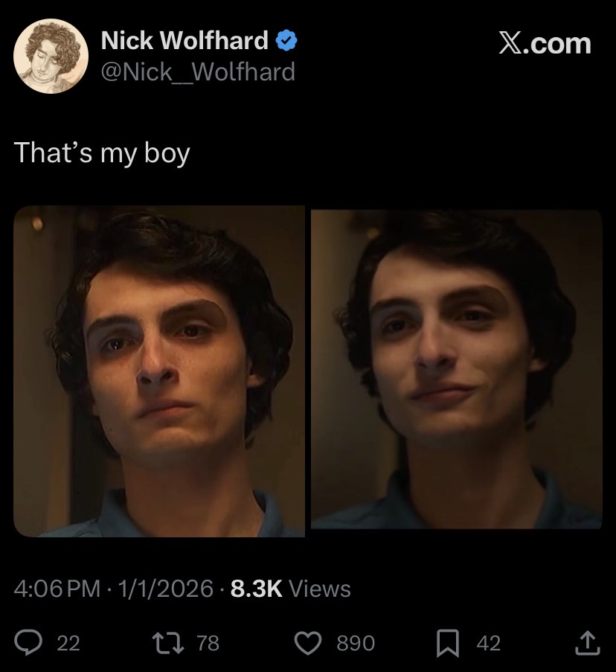Bookmark the post using the bookmark icon
The width and height of the screenshot is (616, 672).
click(x=448, y=643)
